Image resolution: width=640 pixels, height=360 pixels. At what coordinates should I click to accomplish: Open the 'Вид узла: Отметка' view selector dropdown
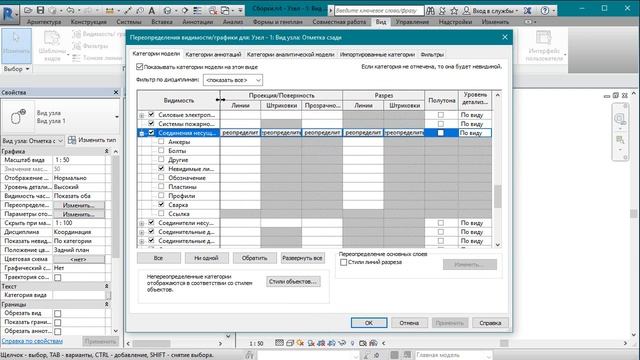pyautogui.click(x=33, y=140)
